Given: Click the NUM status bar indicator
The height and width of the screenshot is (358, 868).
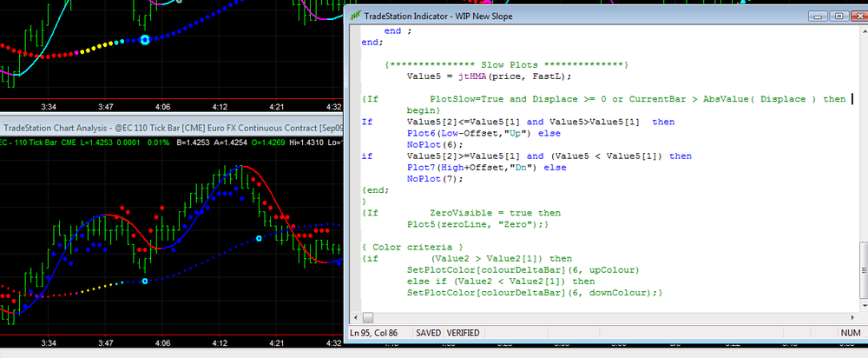Looking at the screenshot, I should tap(850, 333).
